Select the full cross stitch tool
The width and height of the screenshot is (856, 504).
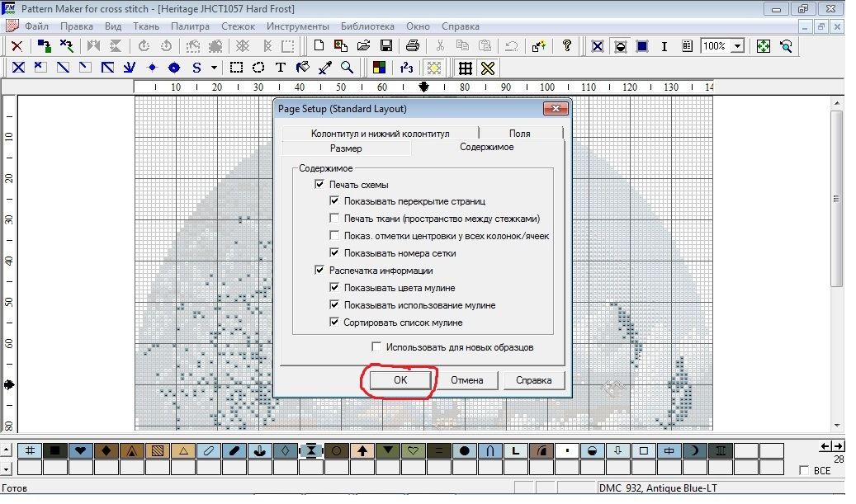click(x=17, y=68)
